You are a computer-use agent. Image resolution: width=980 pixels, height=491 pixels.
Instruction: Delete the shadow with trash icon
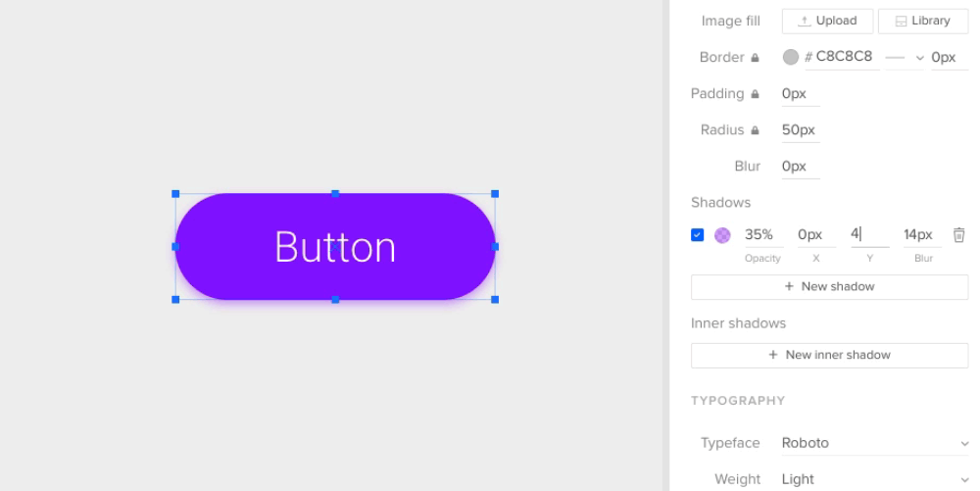958,235
